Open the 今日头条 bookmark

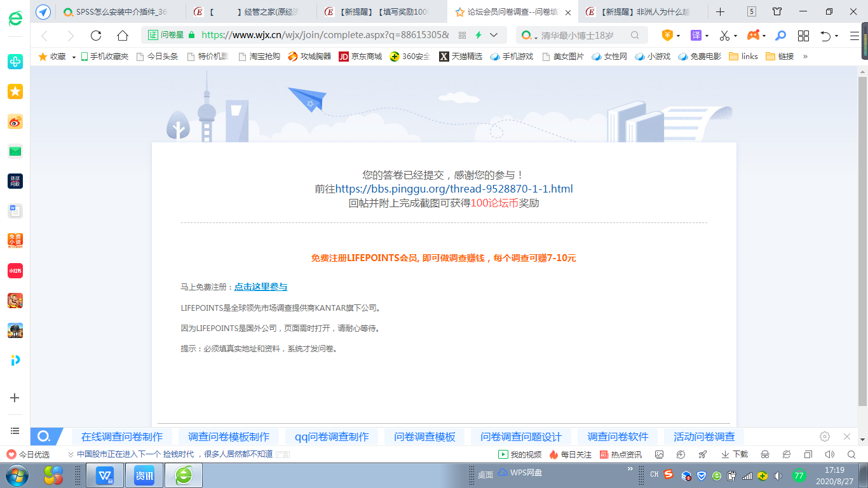coord(156,57)
